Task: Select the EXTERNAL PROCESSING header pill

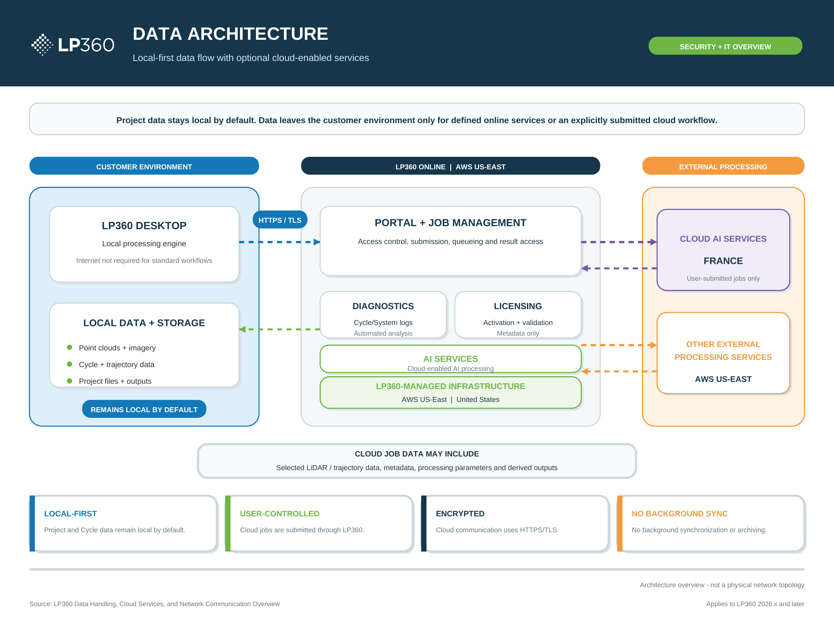Action: (723, 166)
